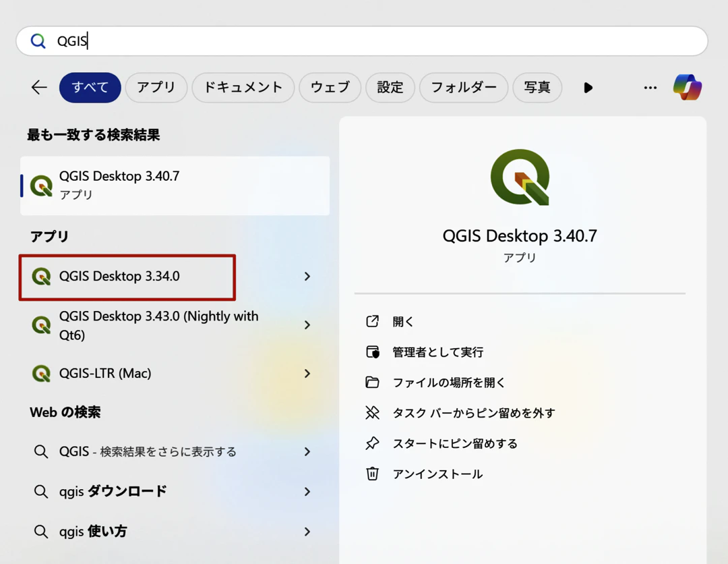The image size is (728, 564).
Task: Click the QGIS Desktop 3.40.7 app icon
Action: click(42, 185)
